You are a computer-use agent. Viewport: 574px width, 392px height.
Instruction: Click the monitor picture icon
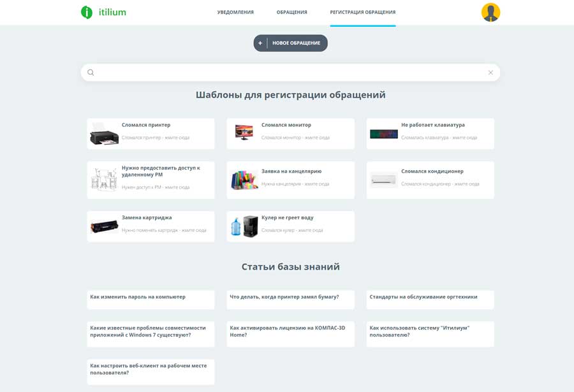tap(244, 133)
